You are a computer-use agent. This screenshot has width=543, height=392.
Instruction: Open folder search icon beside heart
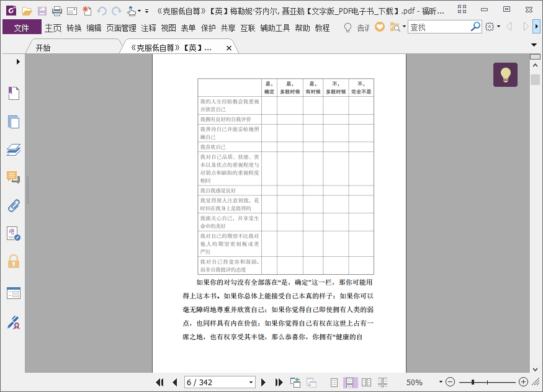(x=395, y=27)
